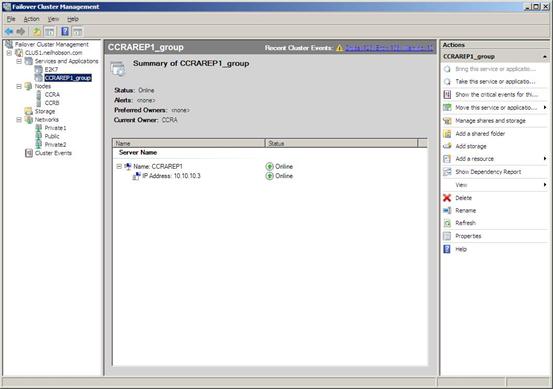Collapse the CCRAREP1_group actions section arrow
The image size is (553, 389).
click(545, 56)
